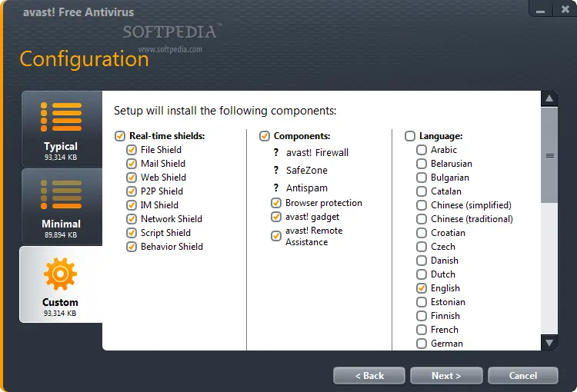Click the vertical scrollbar thumb

[550, 155]
